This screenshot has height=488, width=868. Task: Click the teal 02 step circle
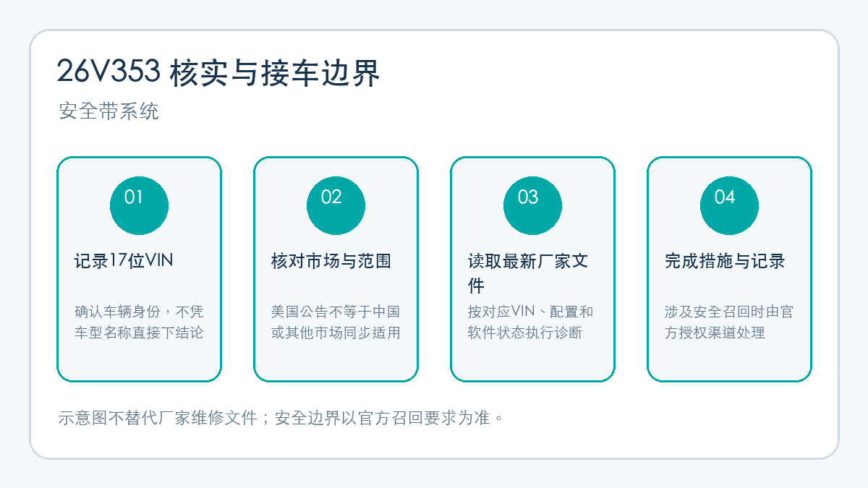point(336,205)
